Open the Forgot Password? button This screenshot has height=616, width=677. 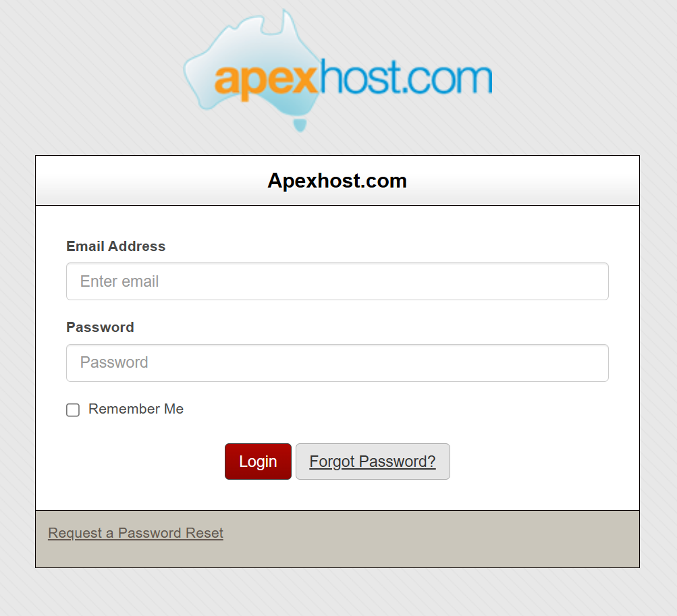click(373, 461)
